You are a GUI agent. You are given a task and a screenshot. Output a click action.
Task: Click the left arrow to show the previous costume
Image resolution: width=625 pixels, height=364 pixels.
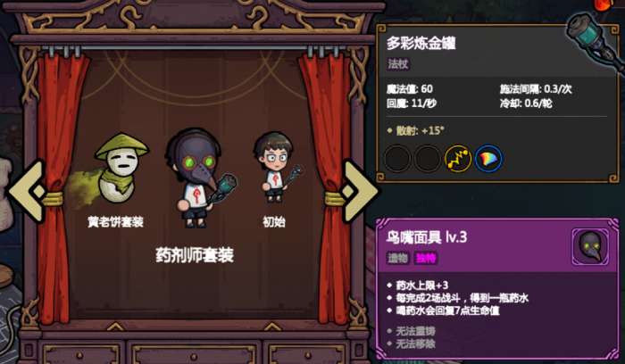[x=27, y=191]
